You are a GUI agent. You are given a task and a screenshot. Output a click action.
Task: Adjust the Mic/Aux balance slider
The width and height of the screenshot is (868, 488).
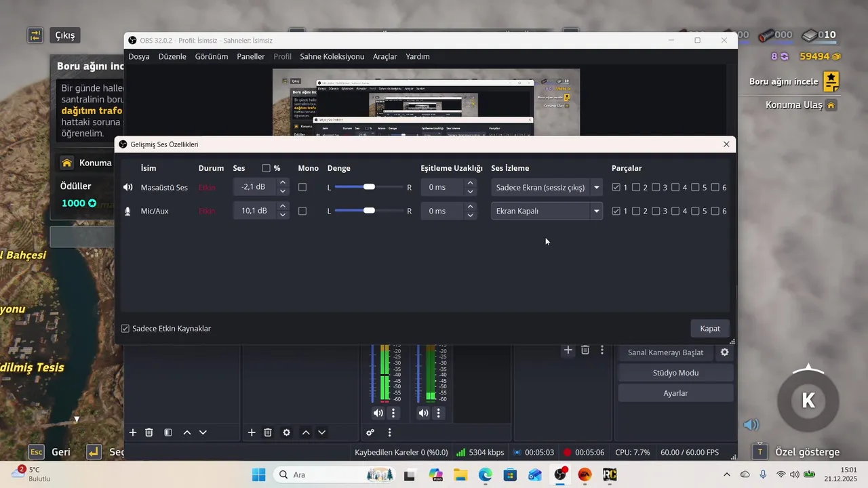click(369, 211)
